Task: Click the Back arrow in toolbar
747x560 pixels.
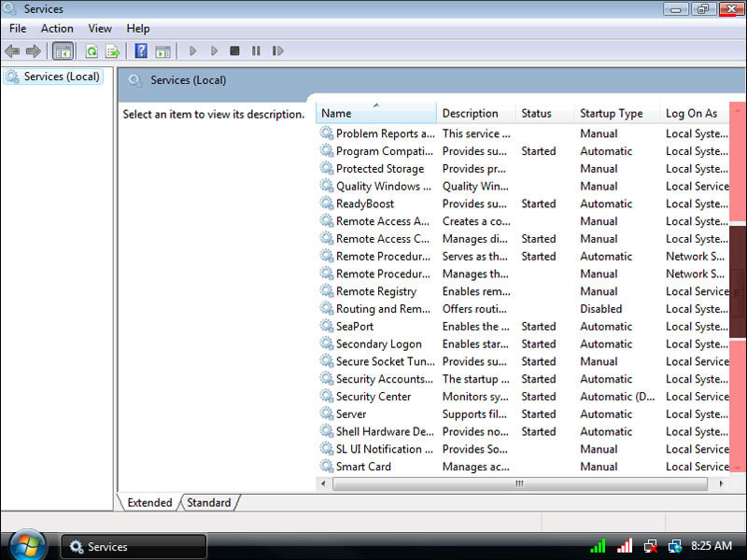Action: [x=12, y=51]
